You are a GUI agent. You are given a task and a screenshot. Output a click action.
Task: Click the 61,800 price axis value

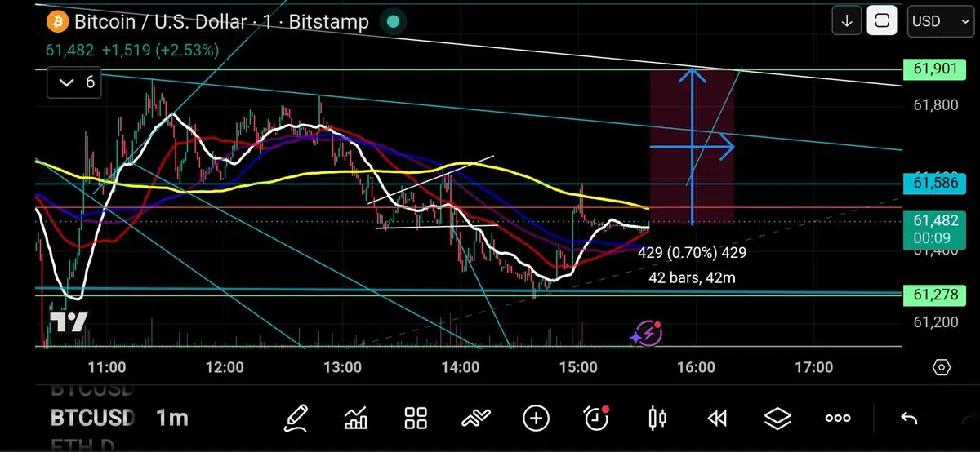[x=936, y=104]
